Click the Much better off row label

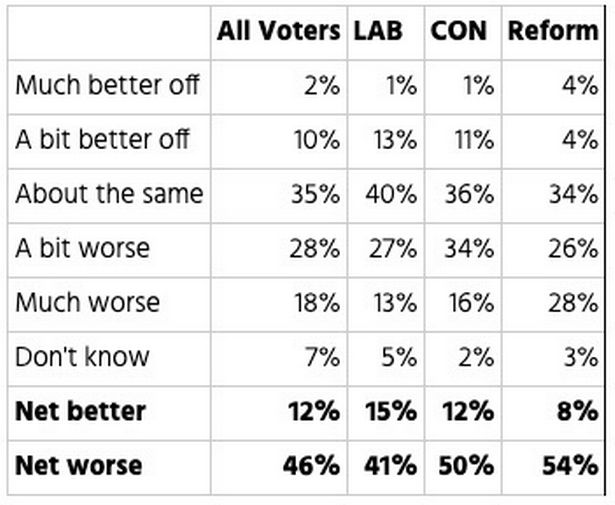pos(107,85)
